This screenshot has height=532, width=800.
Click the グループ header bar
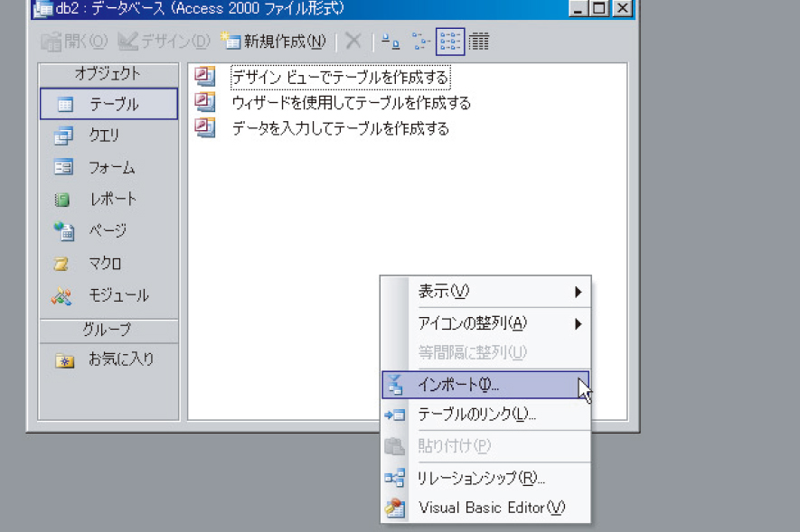point(108,331)
